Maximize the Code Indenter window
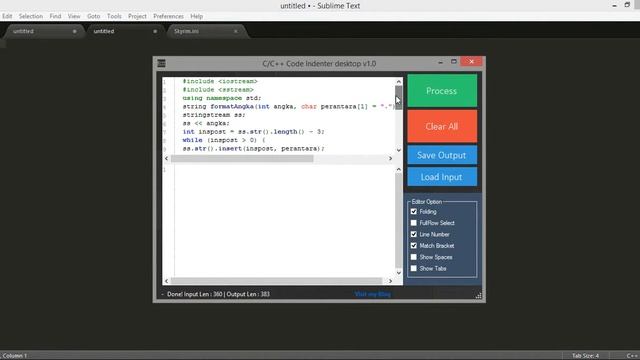 [453, 62]
